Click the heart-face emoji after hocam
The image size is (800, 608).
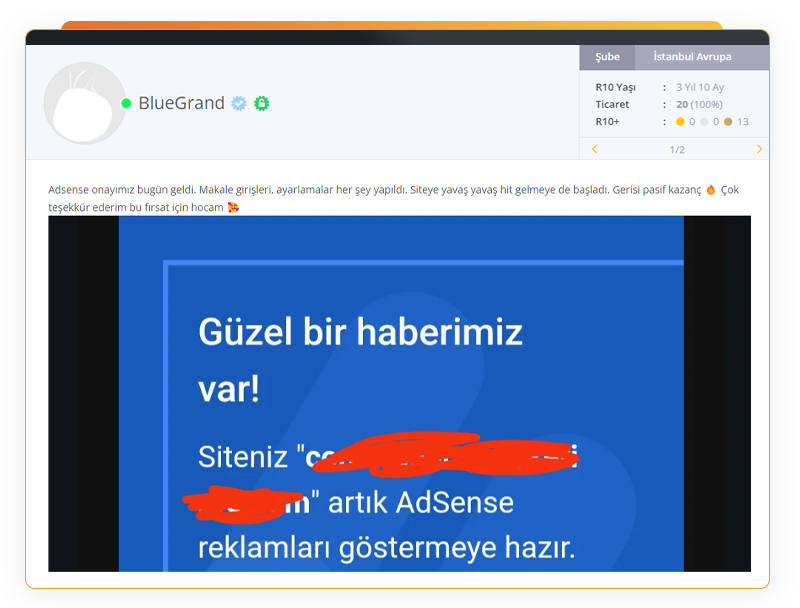click(233, 207)
